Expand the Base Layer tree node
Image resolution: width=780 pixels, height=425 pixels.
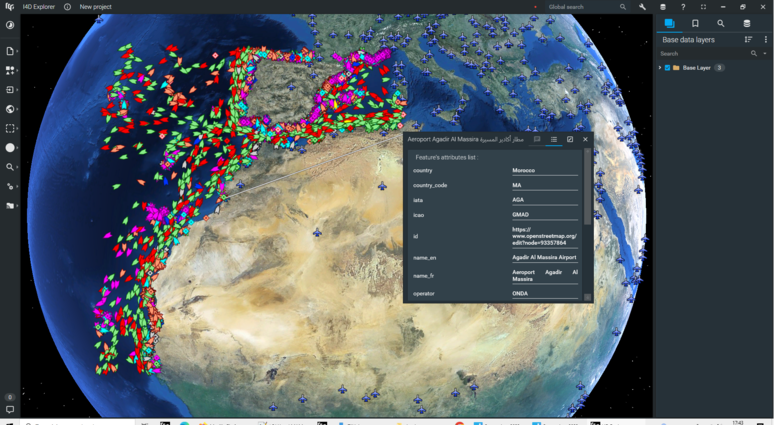(x=660, y=68)
